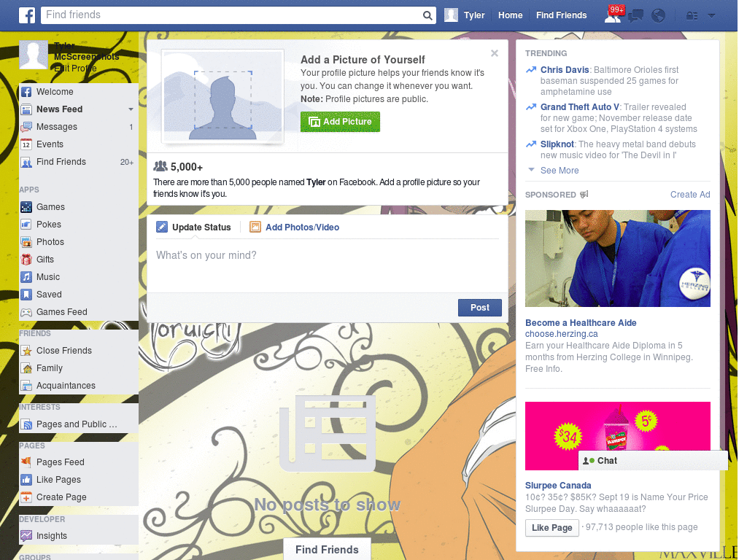Click the Herzing College ad image

tap(617, 259)
